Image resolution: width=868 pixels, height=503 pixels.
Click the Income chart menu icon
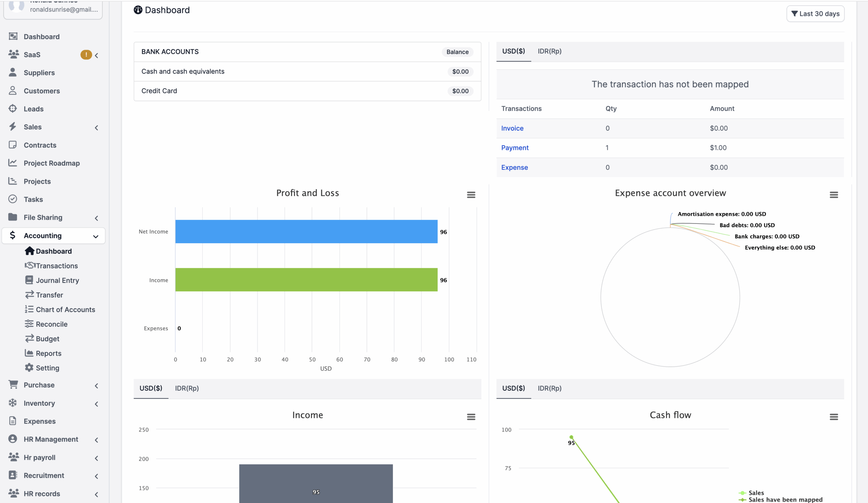tap(471, 417)
